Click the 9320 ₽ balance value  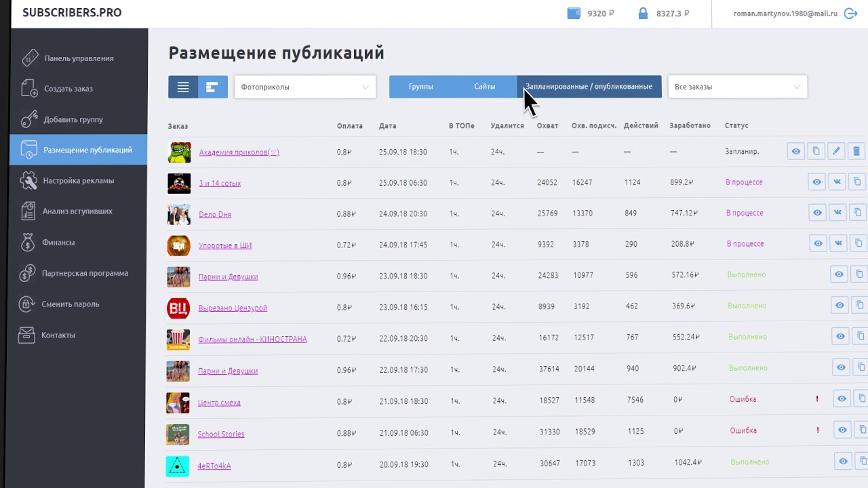click(600, 14)
